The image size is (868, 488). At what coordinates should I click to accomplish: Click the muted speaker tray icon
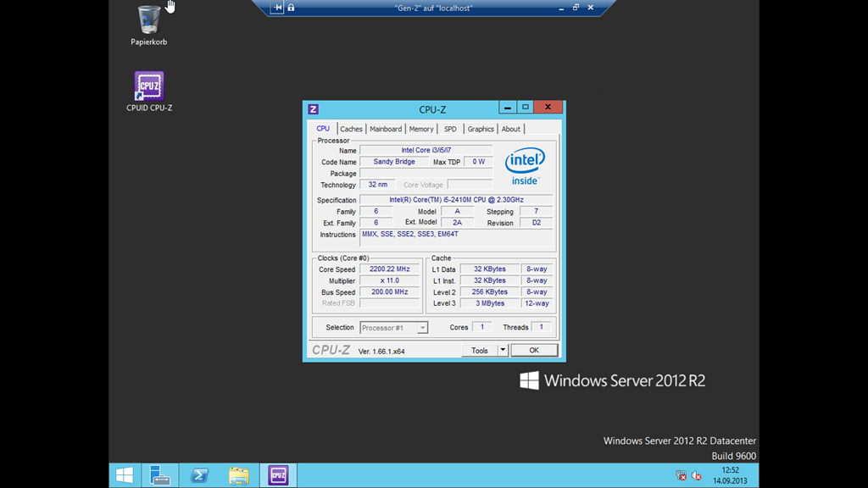(x=697, y=475)
